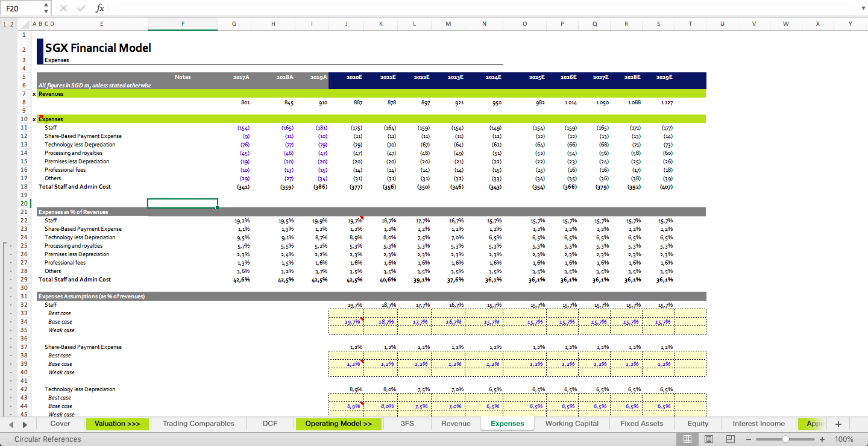Click the zoom in plus icon
This screenshot has height=446, width=868.
822,439
